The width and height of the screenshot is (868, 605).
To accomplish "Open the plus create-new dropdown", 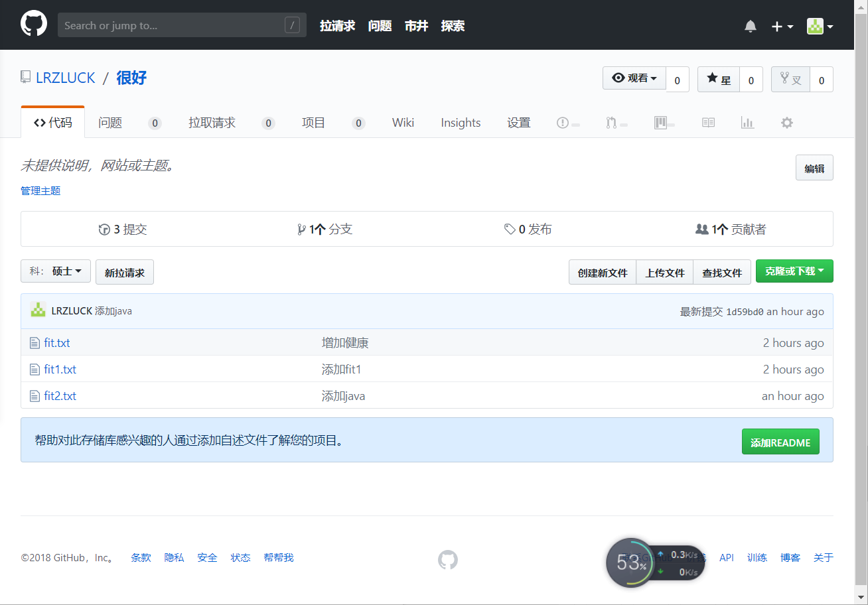I will [x=782, y=26].
